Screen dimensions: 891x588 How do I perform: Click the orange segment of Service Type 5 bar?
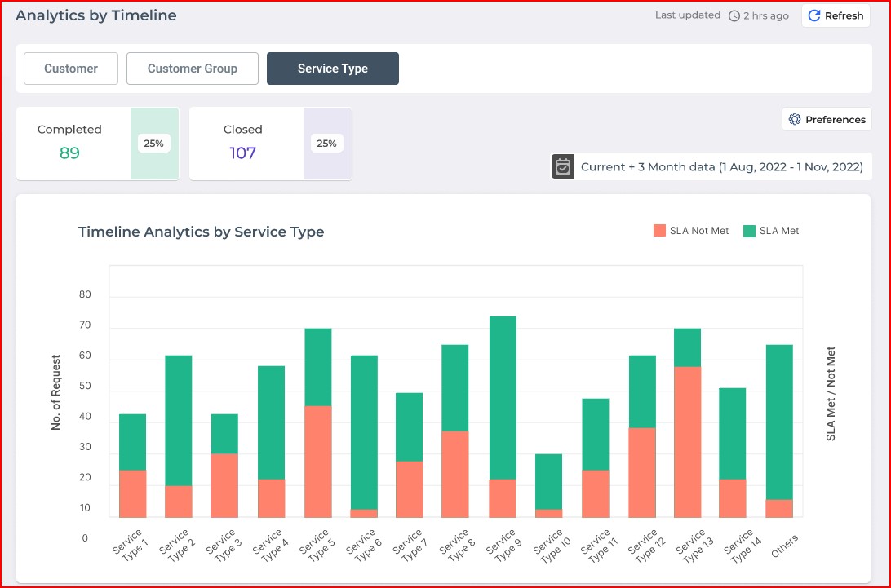318,462
